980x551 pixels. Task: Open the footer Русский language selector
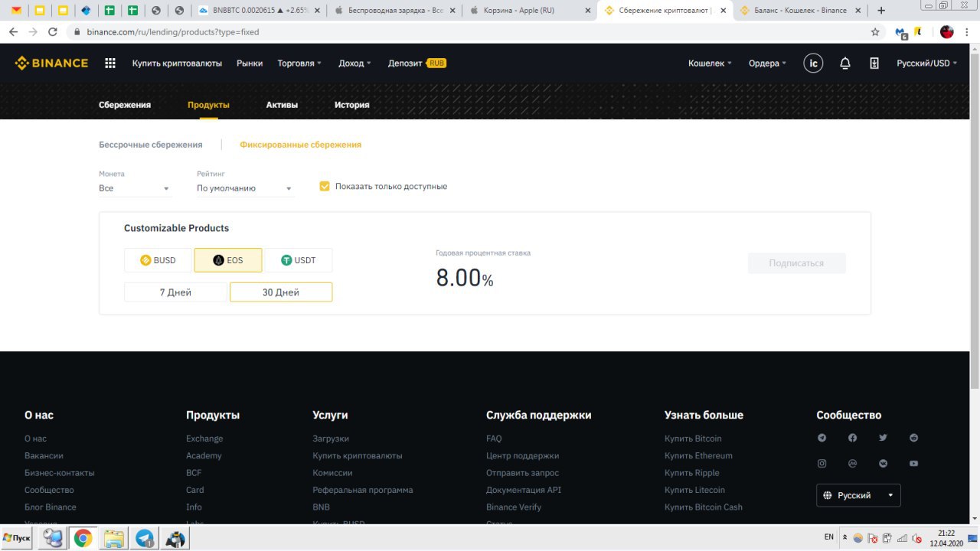pos(858,495)
